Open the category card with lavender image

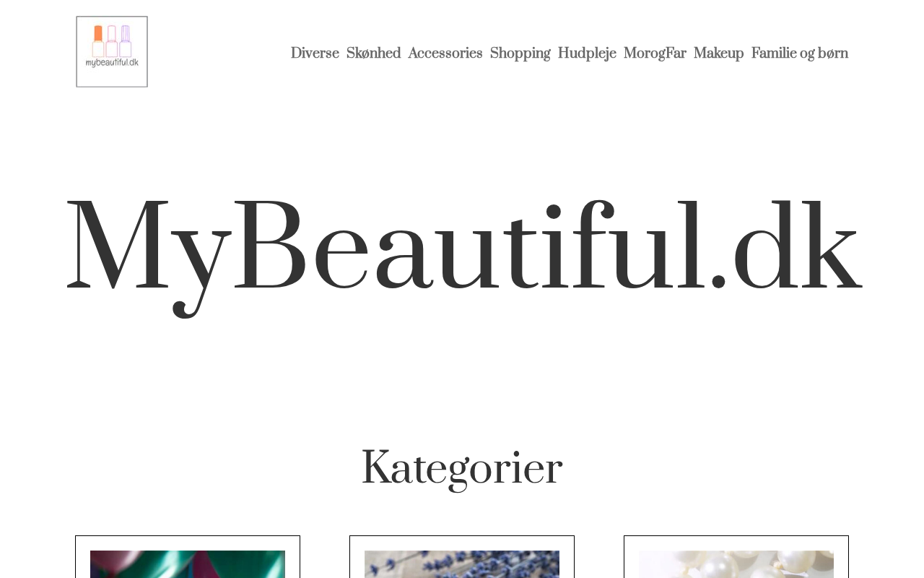coord(462,564)
